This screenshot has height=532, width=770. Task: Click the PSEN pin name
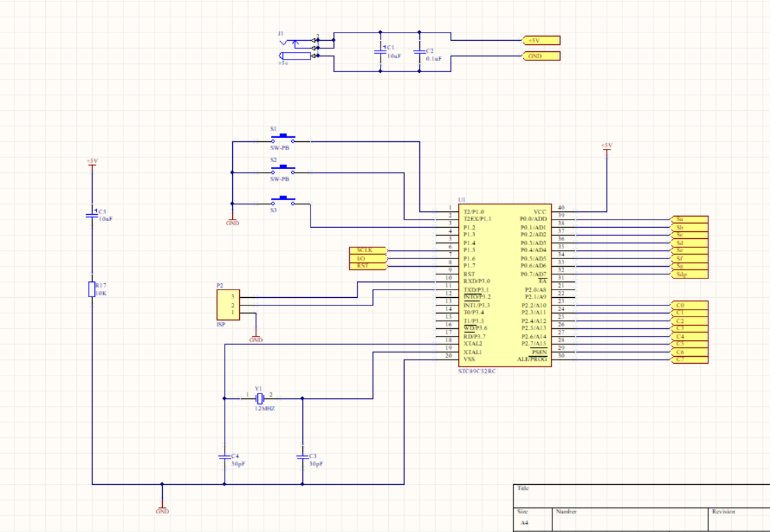[539, 352]
